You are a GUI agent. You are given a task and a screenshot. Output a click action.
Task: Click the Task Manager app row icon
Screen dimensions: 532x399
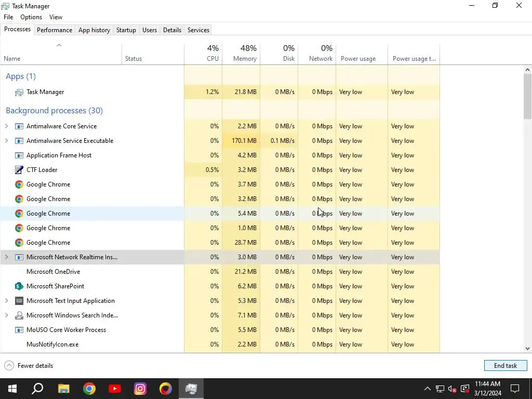pos(19,92)
